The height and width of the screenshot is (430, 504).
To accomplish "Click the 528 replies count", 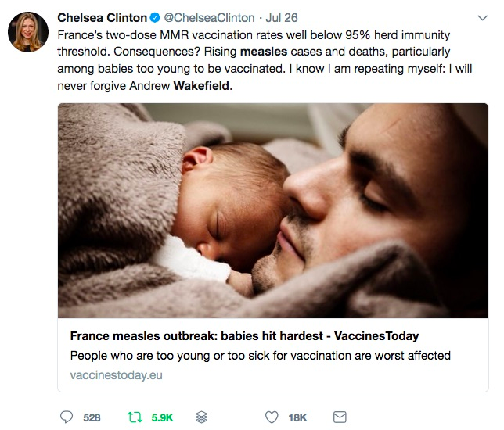I will point(92,417).
